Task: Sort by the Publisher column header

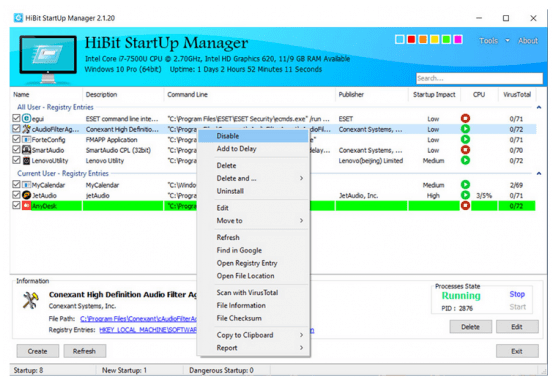Action: click(x=371, y=94)
